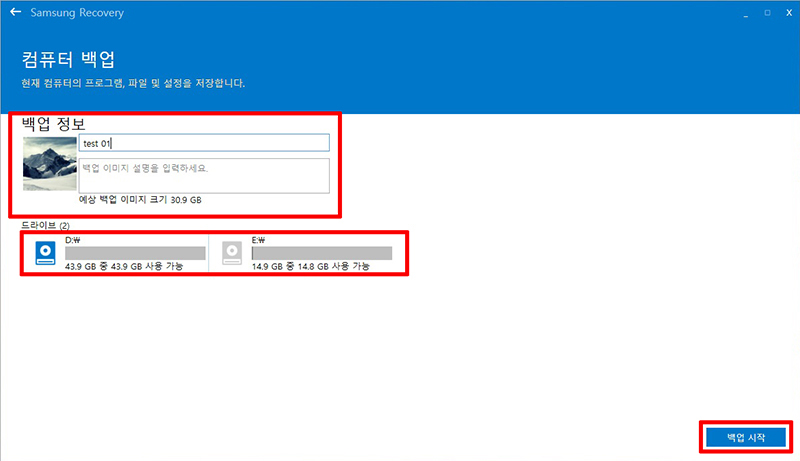The height and width of the screenshot is (461, 800).
Task: Go back using the arrow icon
Action: (x=15, y=12)
